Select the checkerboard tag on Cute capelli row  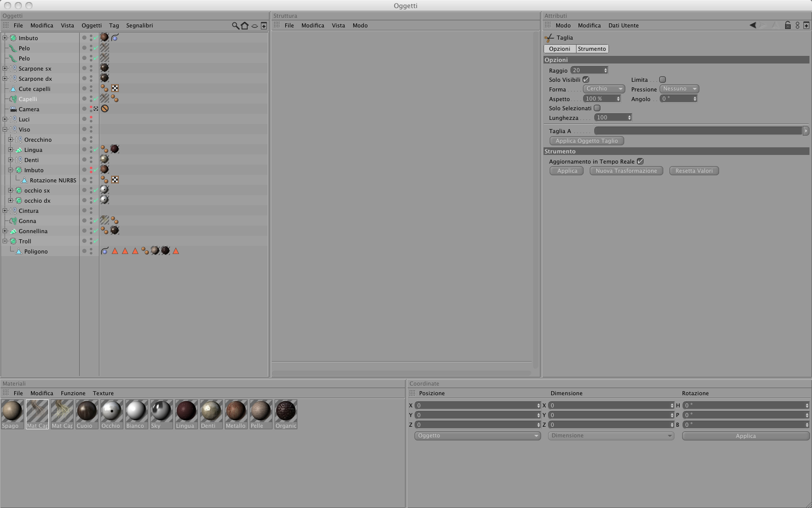point(115,88)
